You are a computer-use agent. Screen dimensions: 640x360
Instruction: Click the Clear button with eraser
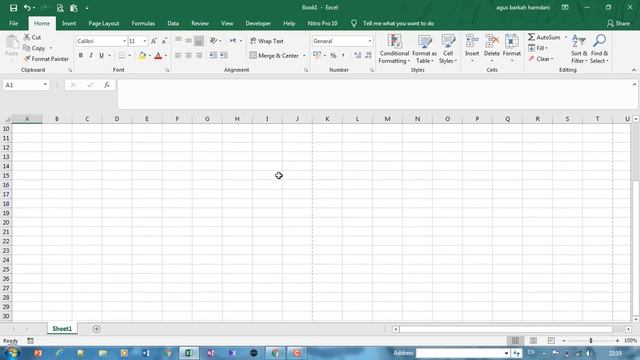click(x=541, y=59)
